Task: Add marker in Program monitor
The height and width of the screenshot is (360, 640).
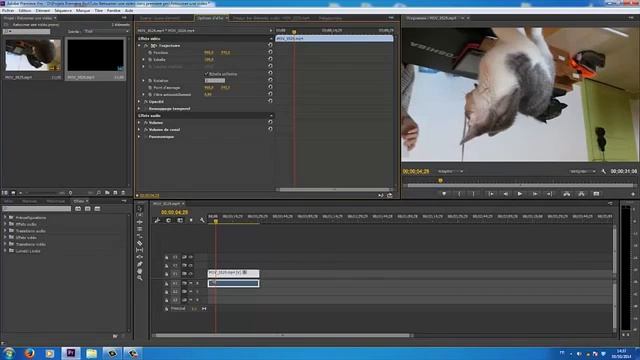Action: (444, 194)
